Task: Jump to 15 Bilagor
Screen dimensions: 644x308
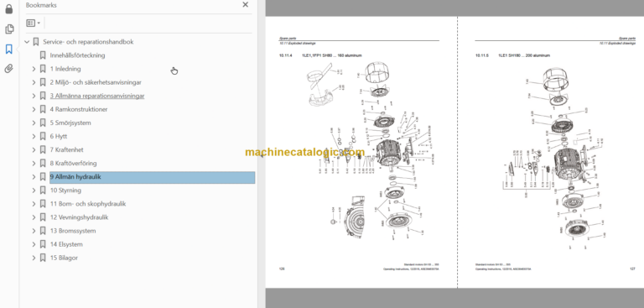Action: [64, 258]
